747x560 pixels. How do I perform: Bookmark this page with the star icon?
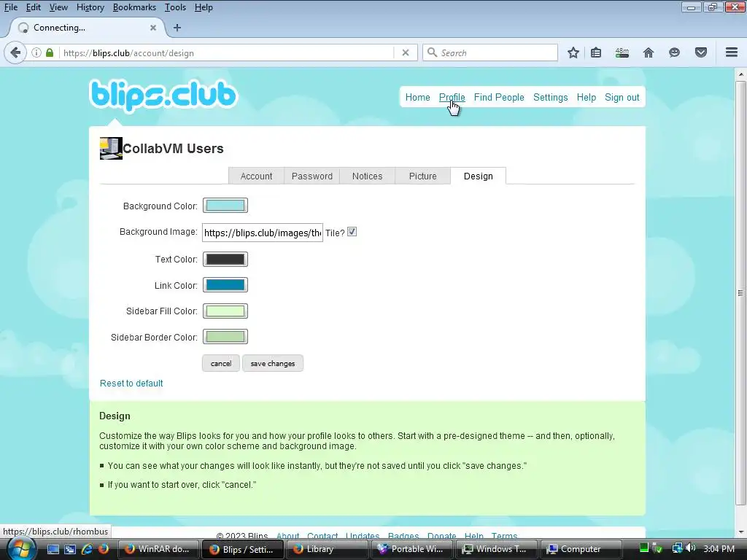573,52
